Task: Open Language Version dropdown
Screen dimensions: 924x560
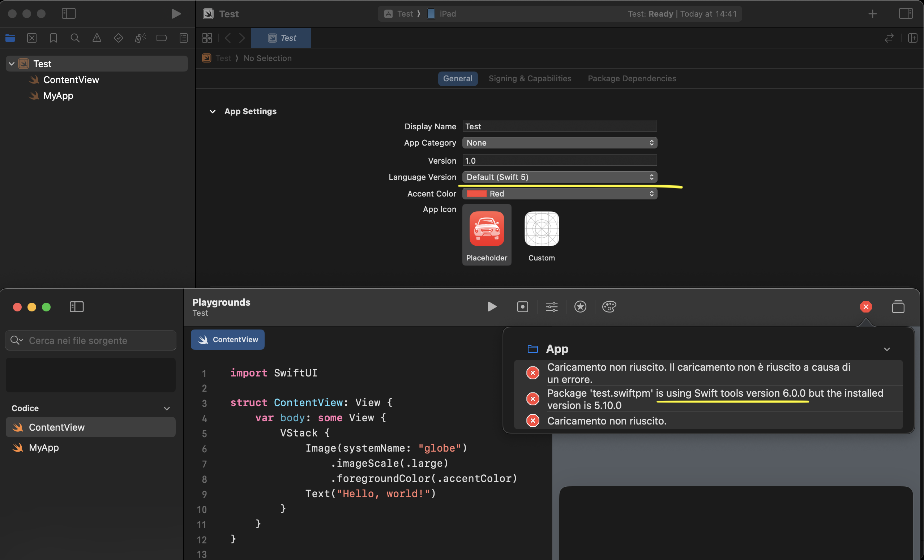Action: point(560,177)
